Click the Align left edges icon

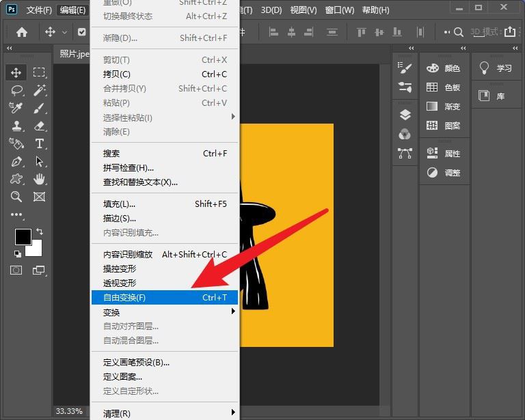(x=273, y=32)
